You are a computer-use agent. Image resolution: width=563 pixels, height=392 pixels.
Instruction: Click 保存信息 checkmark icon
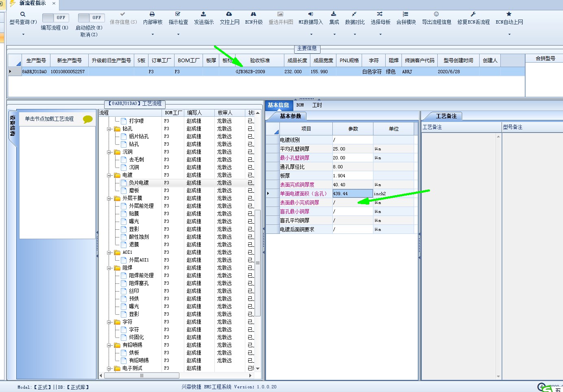123,14
